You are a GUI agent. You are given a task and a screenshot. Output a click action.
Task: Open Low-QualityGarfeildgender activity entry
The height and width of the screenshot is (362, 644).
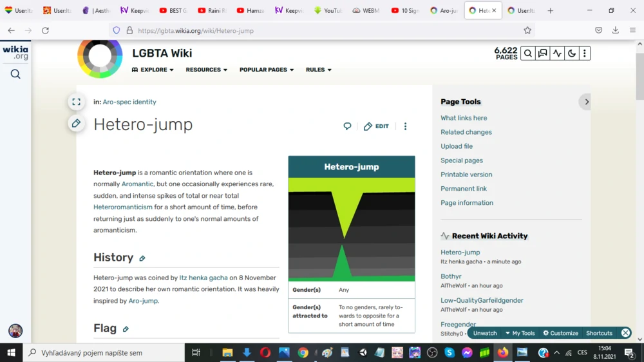point(482,300)
